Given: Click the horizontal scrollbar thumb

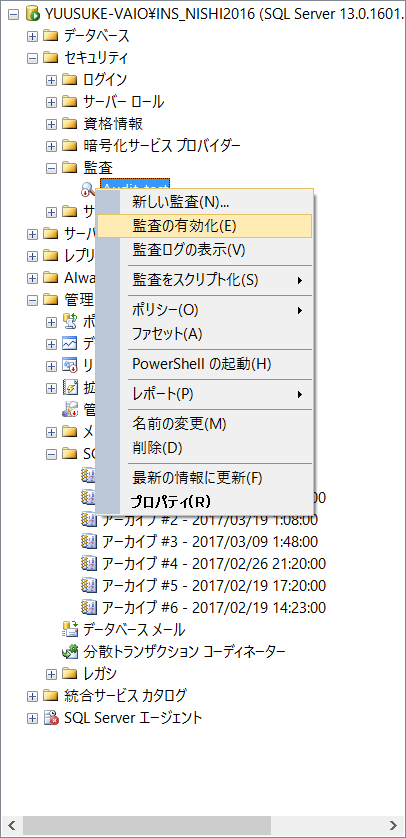Looking at the screenshot, I should [147, 825].
